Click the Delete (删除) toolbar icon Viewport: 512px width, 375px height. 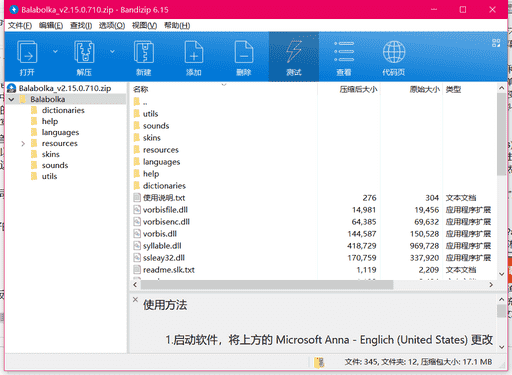tap(244, 52)
